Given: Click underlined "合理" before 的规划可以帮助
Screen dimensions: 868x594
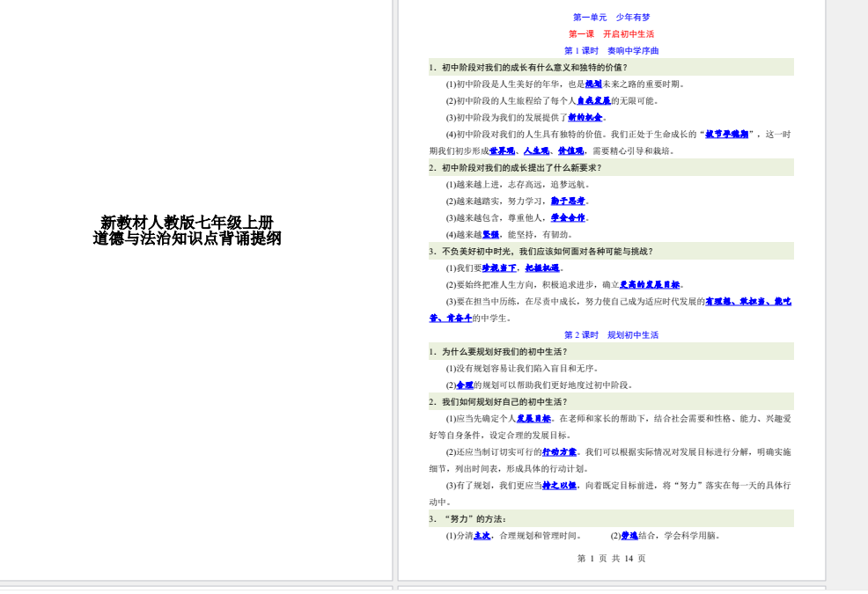Looking at the screenshot, I should coord(465,385).
